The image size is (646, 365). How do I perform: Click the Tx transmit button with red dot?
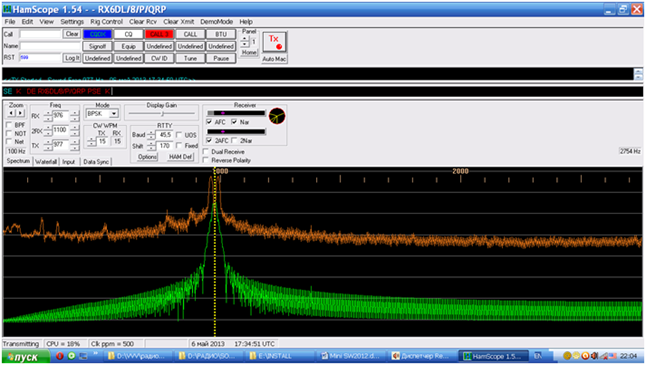coord(274,42)
